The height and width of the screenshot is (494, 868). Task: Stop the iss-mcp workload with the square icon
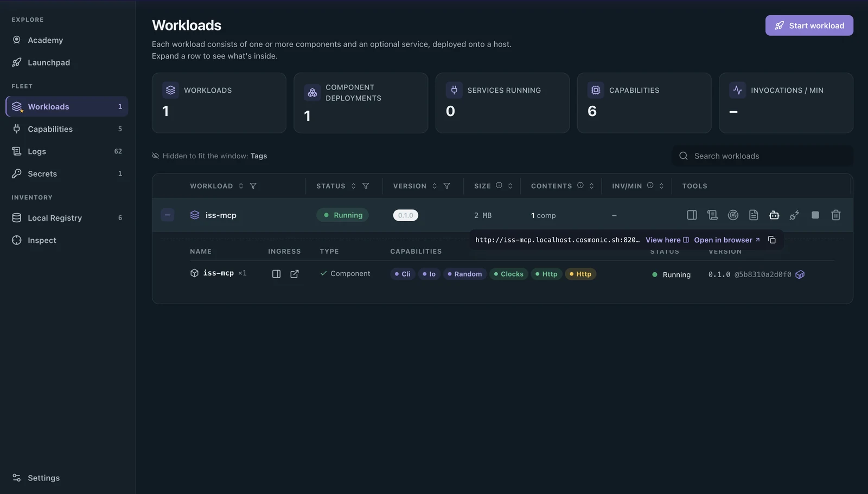pos(815,215)
